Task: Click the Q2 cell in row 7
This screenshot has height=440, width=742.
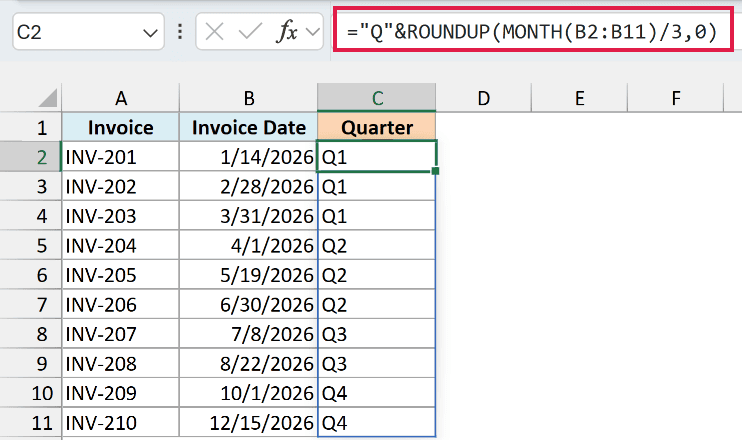Action: pos(377,304)
